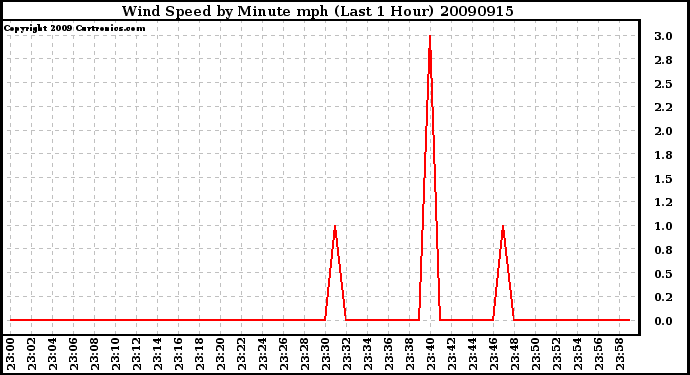
Task: Click the 23:34 time axis label
Action: coord(367,354)
